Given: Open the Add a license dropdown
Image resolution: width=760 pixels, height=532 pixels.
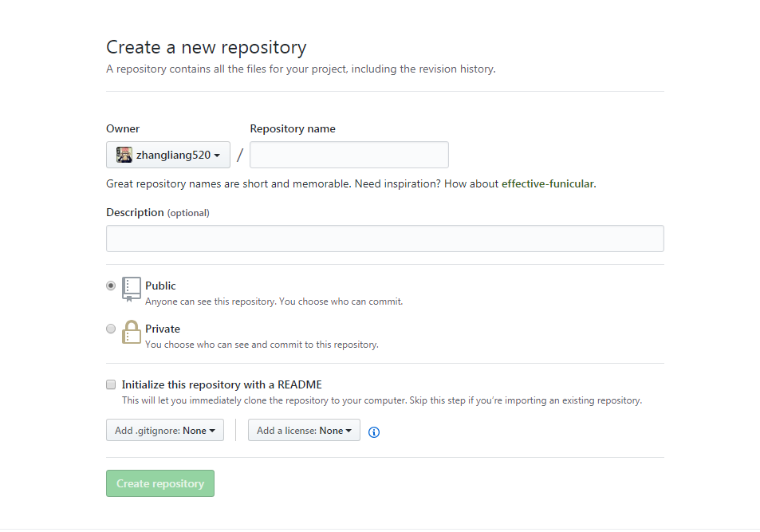Looking at the screenshot, I should (304, 430).
